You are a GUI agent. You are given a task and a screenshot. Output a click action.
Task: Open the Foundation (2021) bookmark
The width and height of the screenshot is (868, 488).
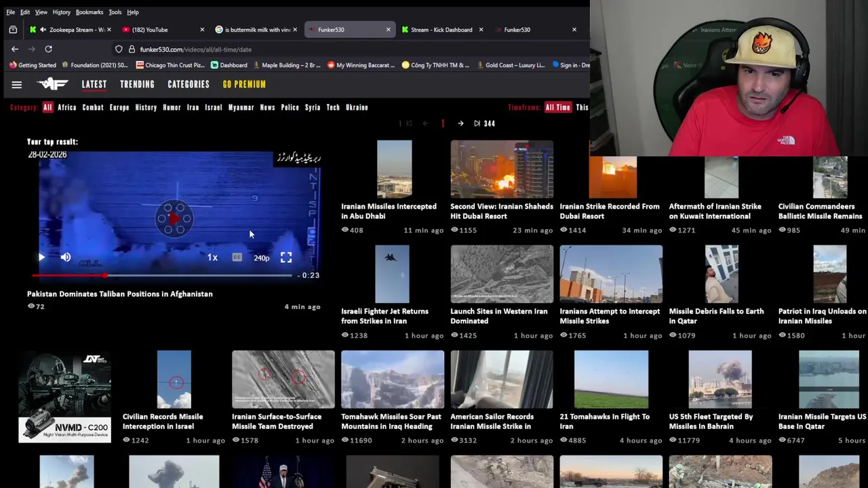click(95, 65)
